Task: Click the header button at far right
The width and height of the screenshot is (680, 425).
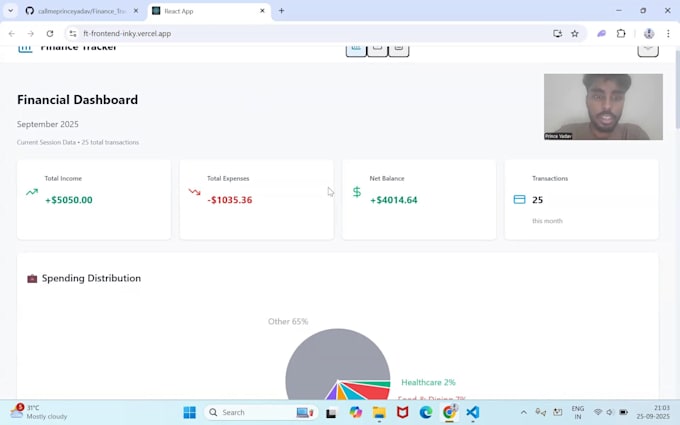Action: point(648,50)
